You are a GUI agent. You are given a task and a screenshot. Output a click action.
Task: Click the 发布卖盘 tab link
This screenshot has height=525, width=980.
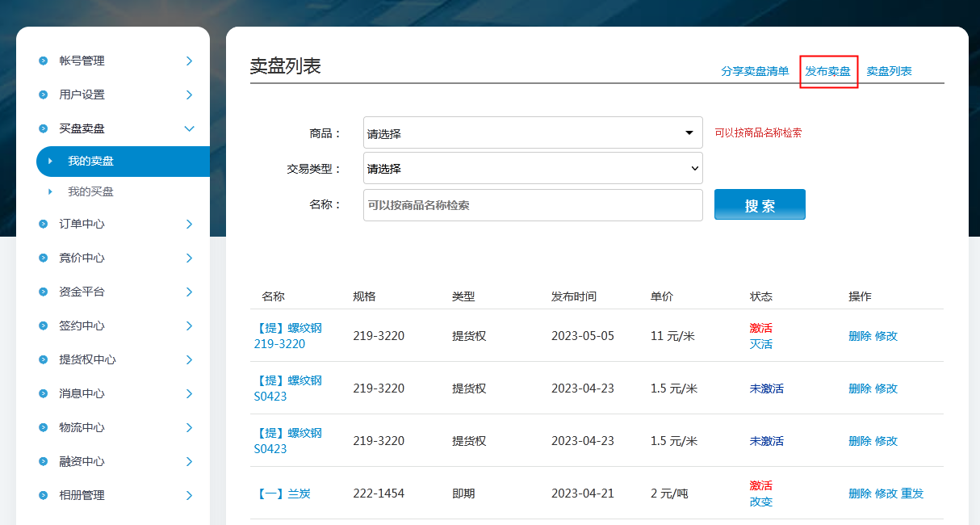[x=827, y=71]
